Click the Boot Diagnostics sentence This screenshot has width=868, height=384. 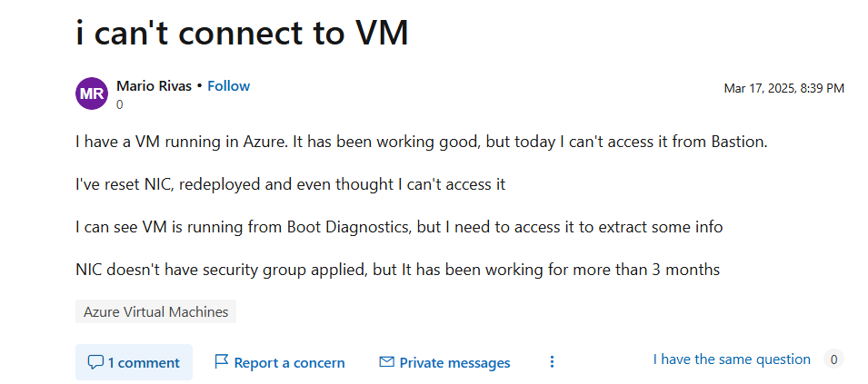(x=399, y=227)
